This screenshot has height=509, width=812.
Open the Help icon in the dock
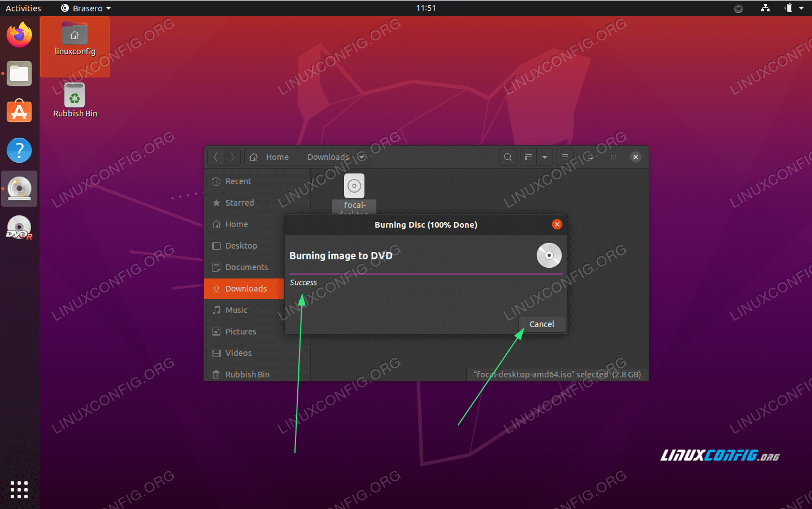coord(19,150)
